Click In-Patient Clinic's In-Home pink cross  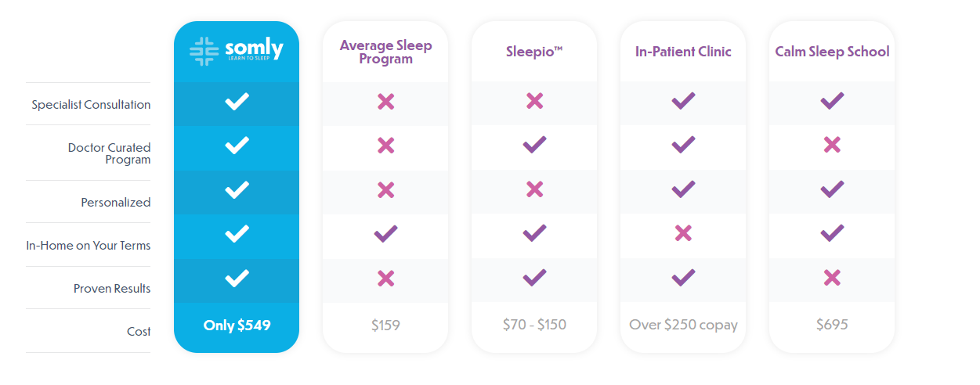point(683,233)
